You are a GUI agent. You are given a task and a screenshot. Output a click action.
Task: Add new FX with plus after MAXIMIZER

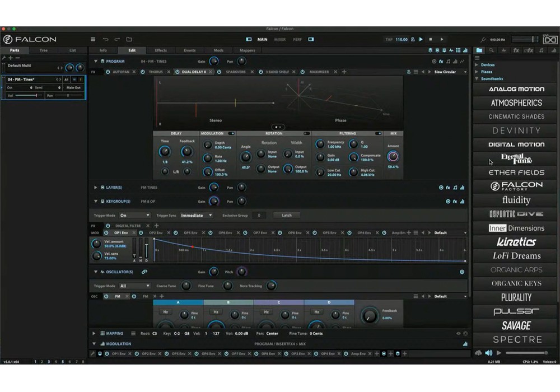tap(344, 72)
